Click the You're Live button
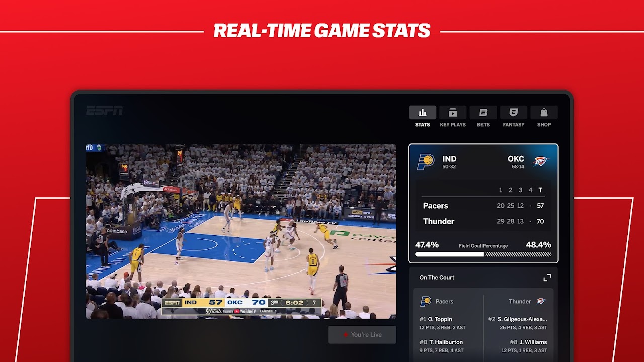644x362 pixels. click(362, 335)
